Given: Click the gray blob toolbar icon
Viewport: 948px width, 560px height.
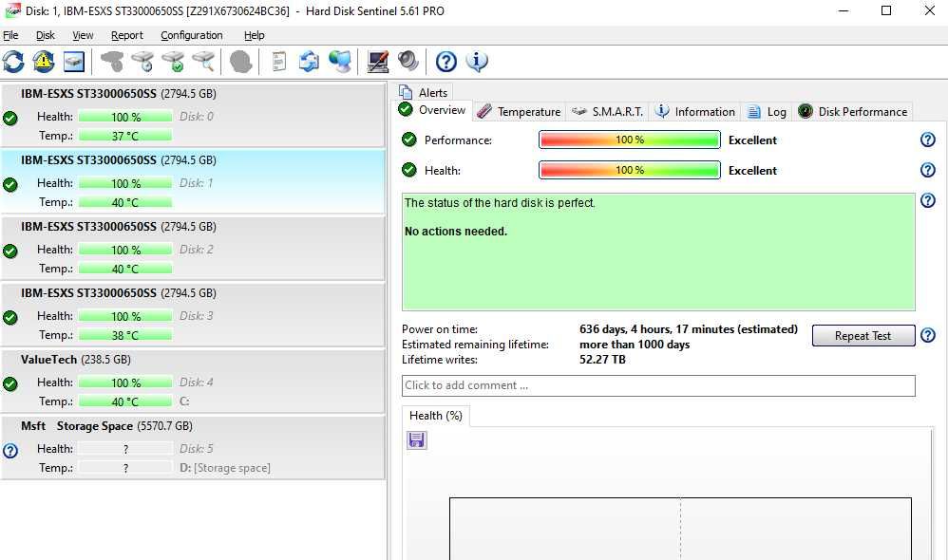Looking at the screenshot, I should tap(240, 62).
